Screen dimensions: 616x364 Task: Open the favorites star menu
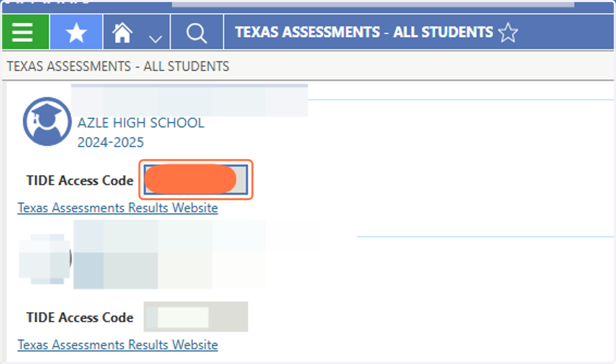[x=76, y=32]
